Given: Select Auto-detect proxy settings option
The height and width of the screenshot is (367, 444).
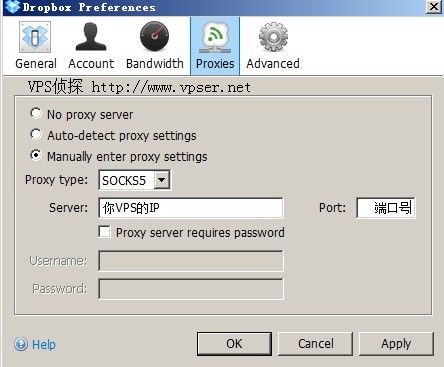Looking at the screenshot, I should click(x=36, y=135).
